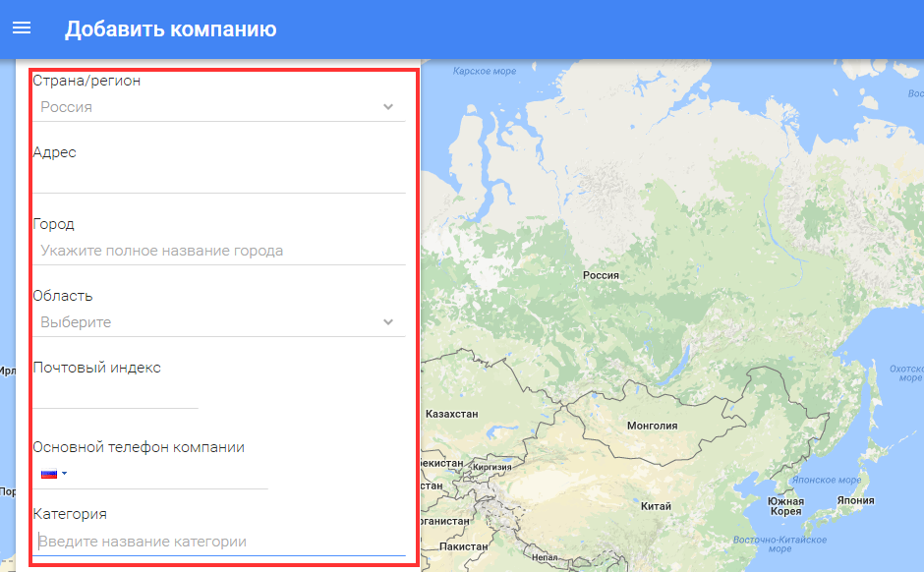Image resolution: width=924 pixels, height=572 pixels.
Task: Click the Добавить компанию page title
Action: pyautogui.click(x=170, y=29)
